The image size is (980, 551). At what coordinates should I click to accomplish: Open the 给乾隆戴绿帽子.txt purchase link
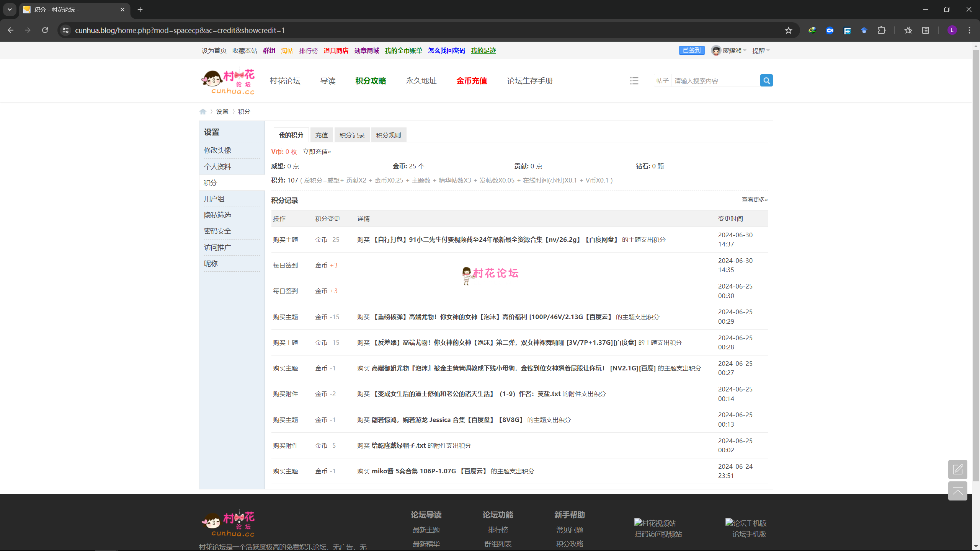(399, 445)
